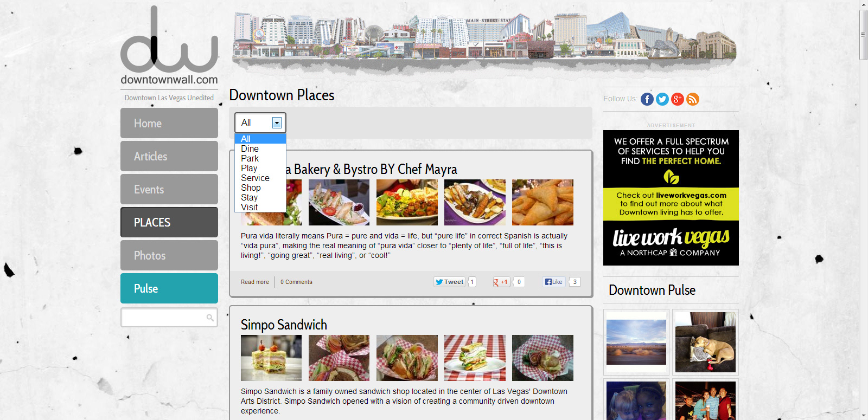Click the search magnifier icon in sidebar
The image size is (868, 420).
(210, 318)
